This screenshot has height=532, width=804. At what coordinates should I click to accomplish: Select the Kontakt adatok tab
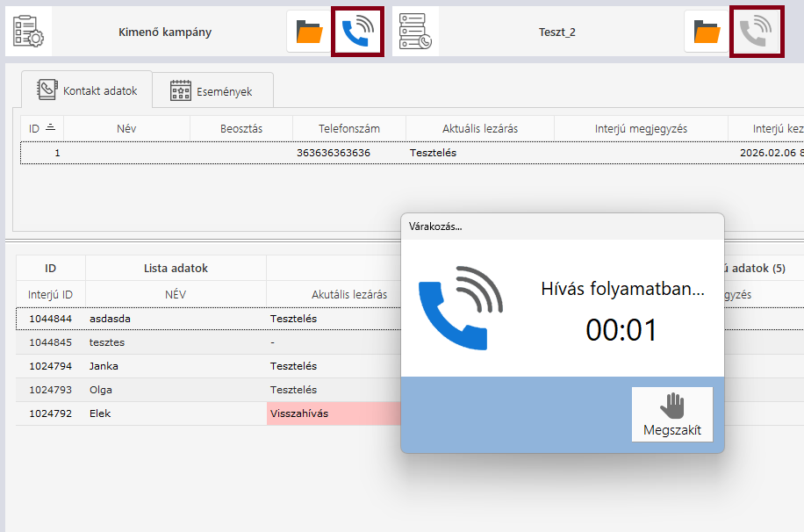(x=87, y=90)
